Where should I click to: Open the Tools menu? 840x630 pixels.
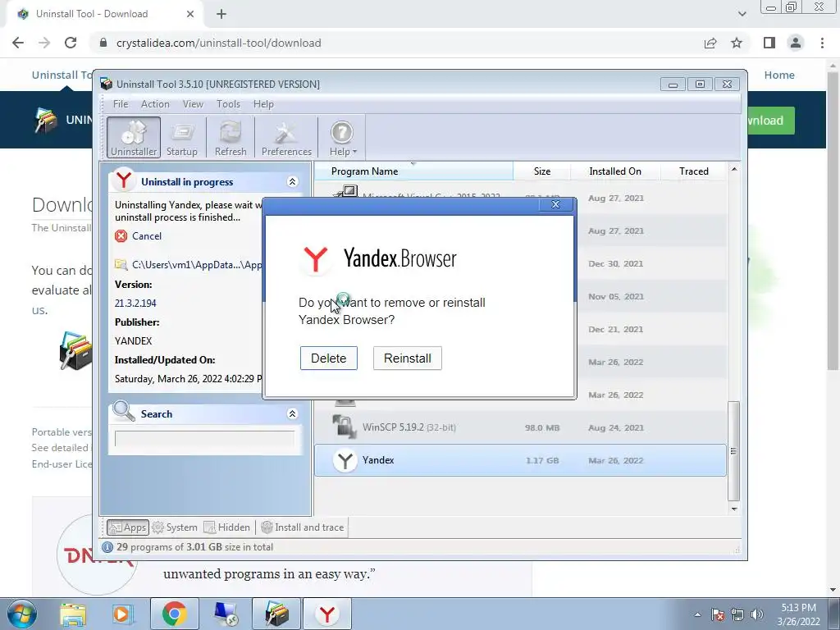(228, 104)
